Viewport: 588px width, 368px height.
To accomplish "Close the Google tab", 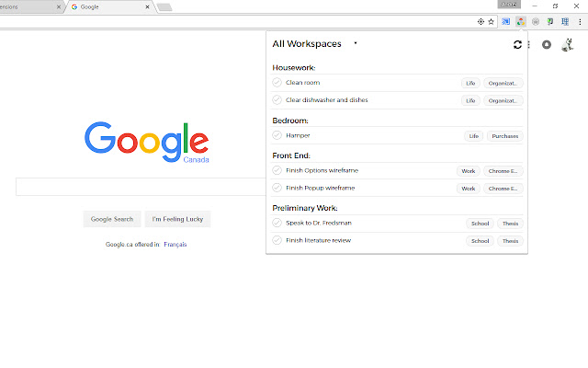I will (147, 6).
